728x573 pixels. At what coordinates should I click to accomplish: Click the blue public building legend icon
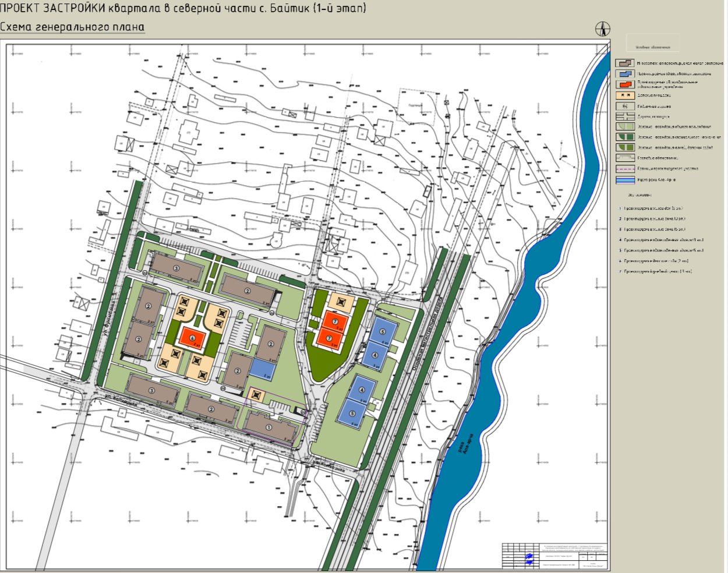(x=625, y=74)
